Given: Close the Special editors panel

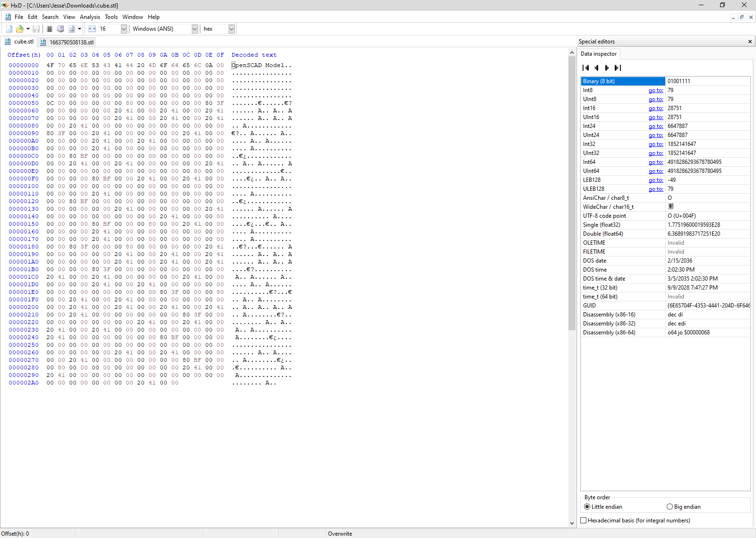Looking at the screenshot, I should (x=750, y=42).
